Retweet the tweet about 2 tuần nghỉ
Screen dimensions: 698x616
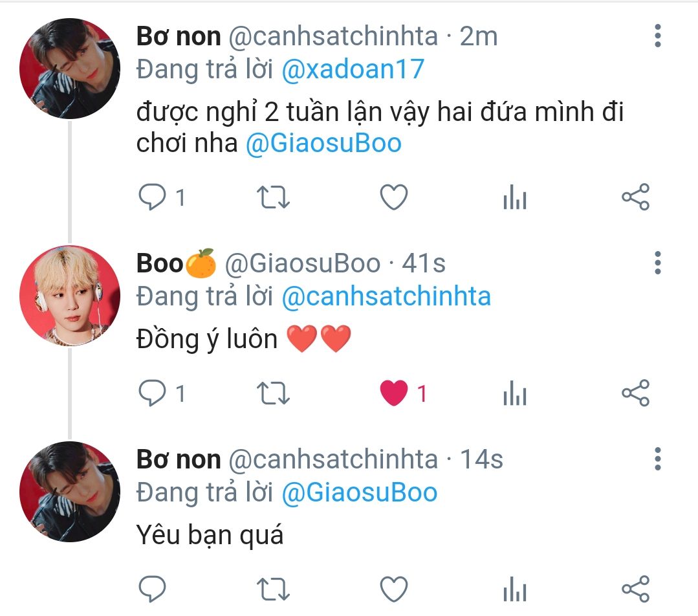click(x=273, y=197)
